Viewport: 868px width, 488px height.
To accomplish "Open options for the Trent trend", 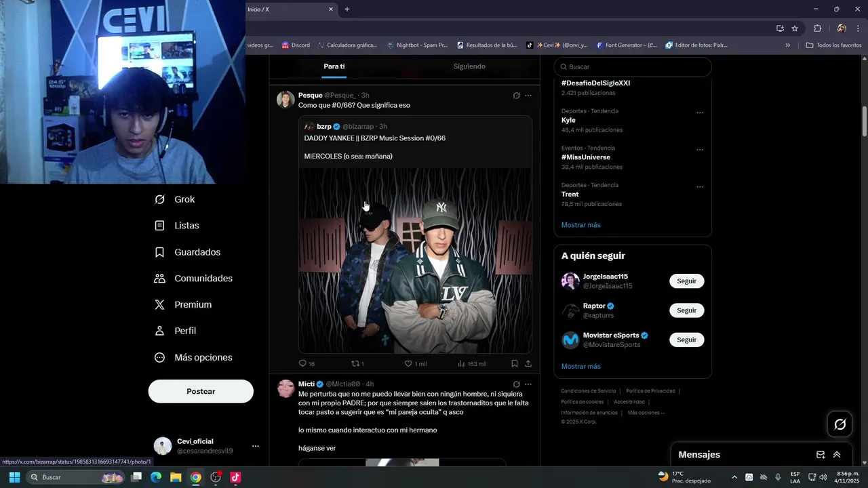I will 700,187.
